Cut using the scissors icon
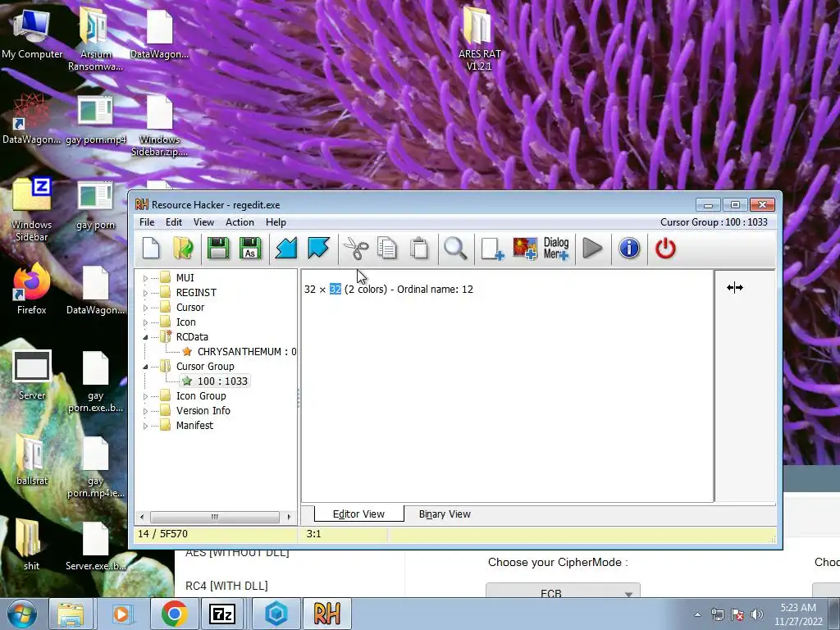The height and width of the screenshot is (630, 840). point(356,249)
